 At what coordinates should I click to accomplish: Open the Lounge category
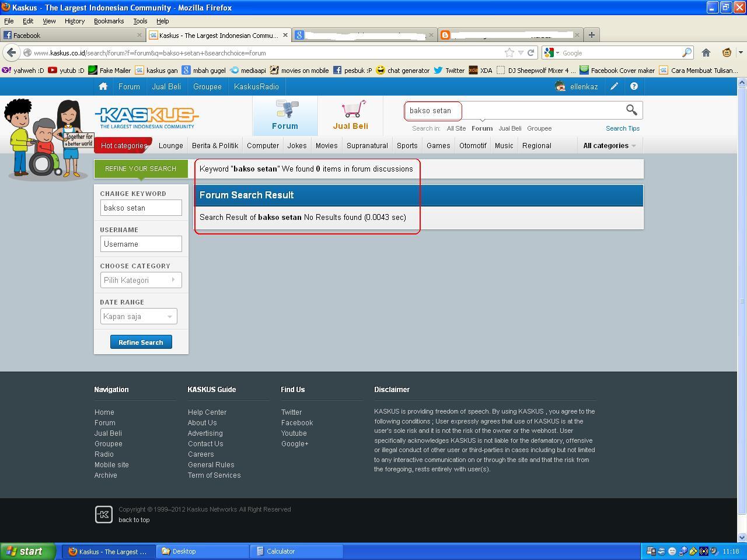pyautogui.click(x=171, y=146)
